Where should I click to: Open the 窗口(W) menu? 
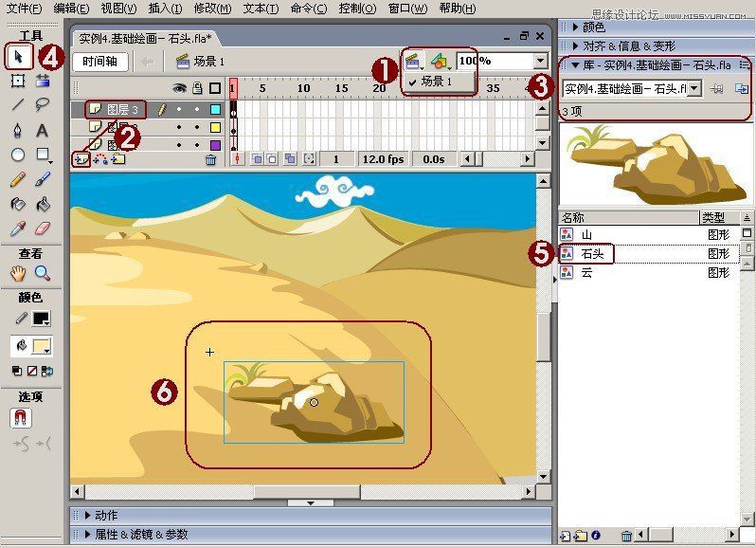coord(408,9)
